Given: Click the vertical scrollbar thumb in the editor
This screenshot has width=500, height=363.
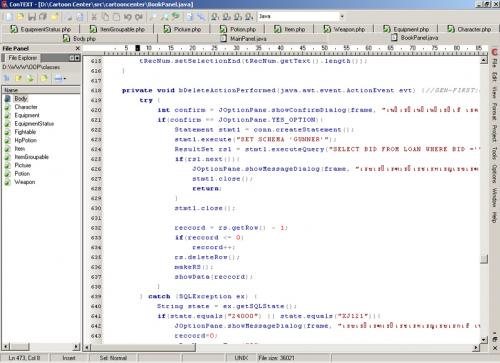Looking at the screenshot, I should click(x=484, y=259).
